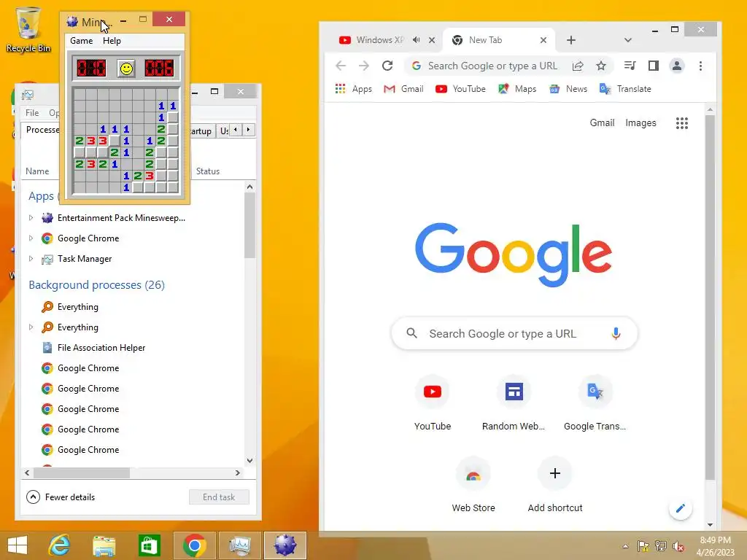Click the Images link on Google page
Viewport: 747px width, 560px height.
640,122
